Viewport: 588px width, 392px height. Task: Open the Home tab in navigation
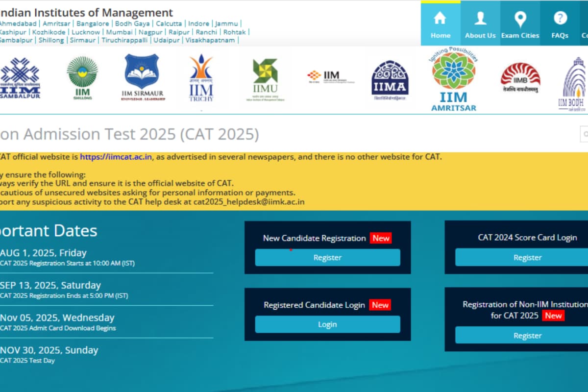point(441,24)
